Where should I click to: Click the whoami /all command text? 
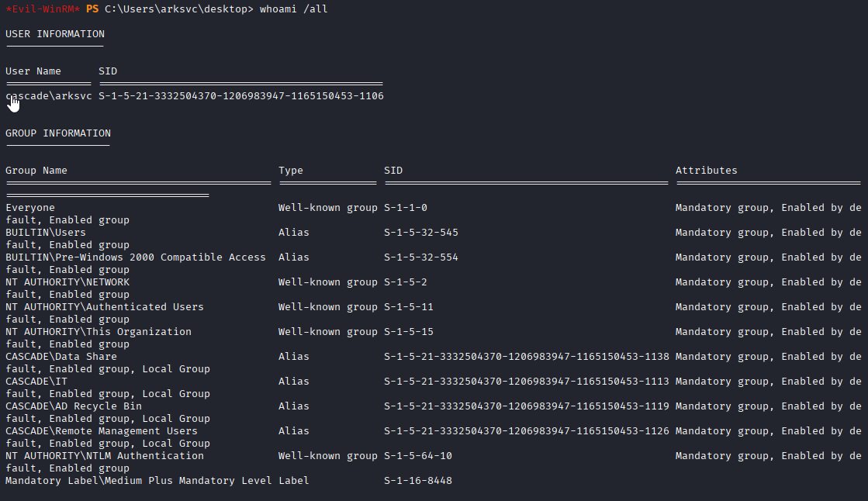(293, 9)
